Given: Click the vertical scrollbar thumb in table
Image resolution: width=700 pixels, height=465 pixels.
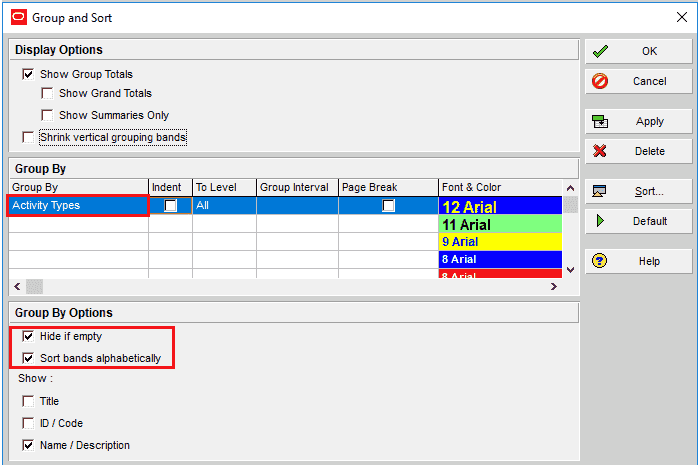Looking at the screenshot, I should click(570, 205).
